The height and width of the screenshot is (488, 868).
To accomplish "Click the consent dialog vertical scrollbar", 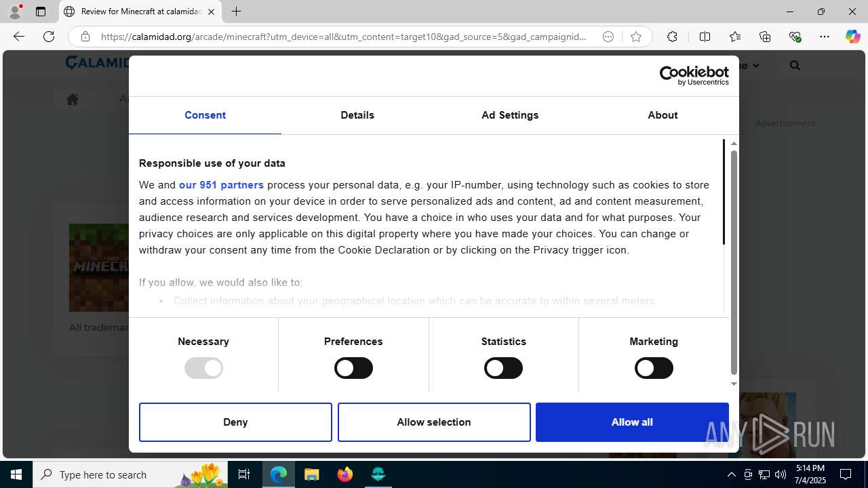I will pos(734,262).
